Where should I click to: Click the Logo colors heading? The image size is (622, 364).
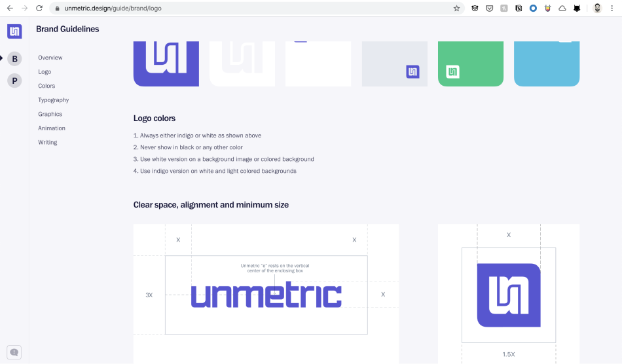155,118
